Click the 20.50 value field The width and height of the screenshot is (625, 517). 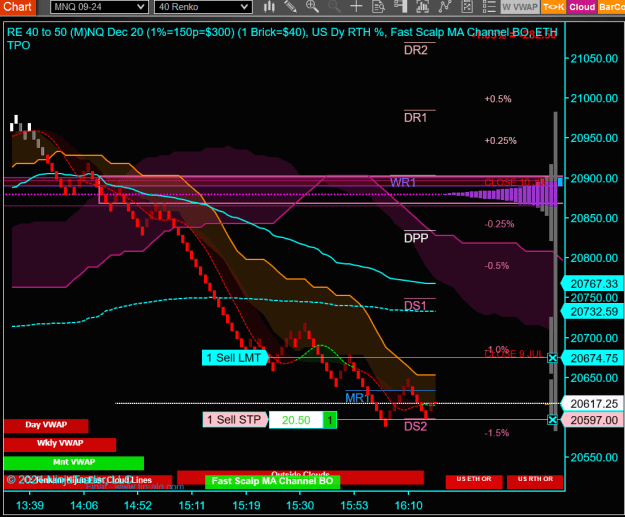point(296,420)
